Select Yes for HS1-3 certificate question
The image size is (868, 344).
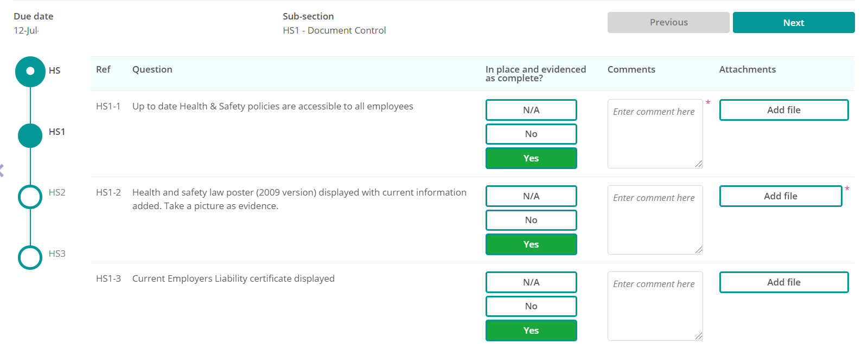[531, 330]
